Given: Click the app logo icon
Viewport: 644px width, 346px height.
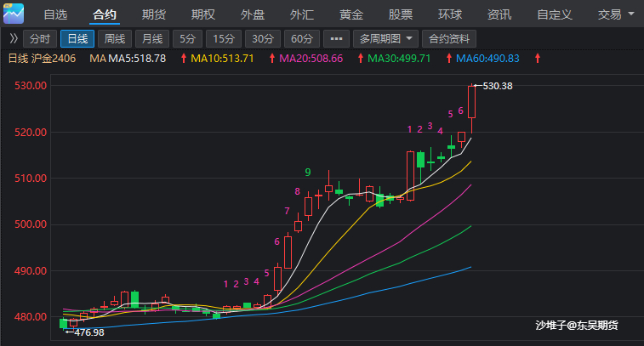Looking at the screenshot, I should click(x=14, y=14).
